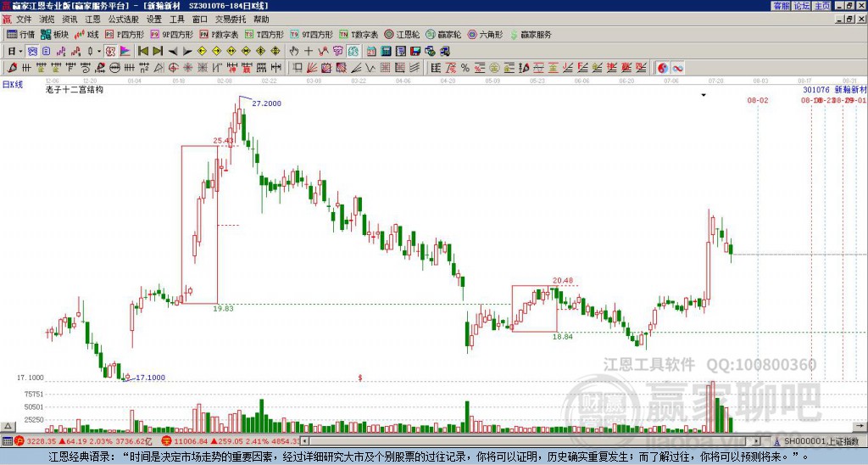Open the 六角形 hexagon tool
Image resolution: width=868 pixels, height=465 pixels.
point(486,34)
